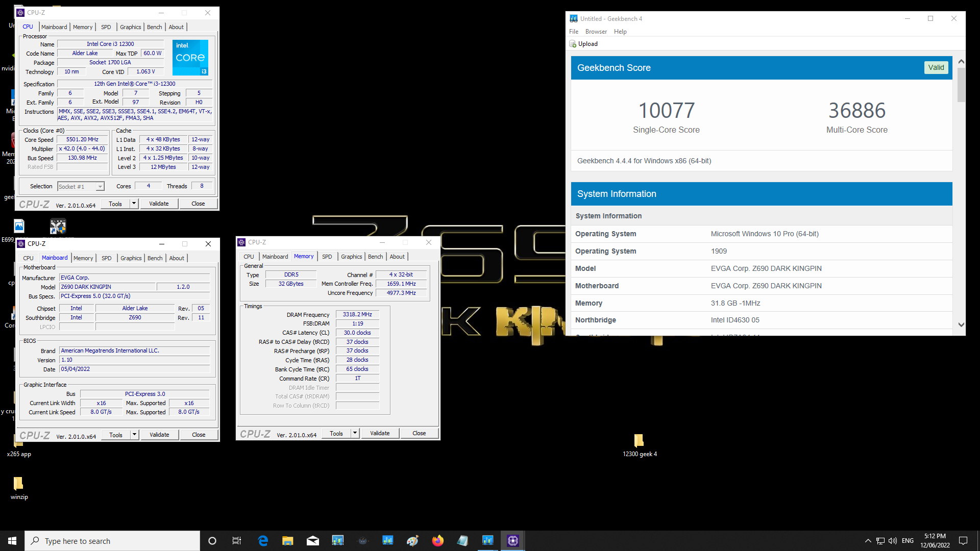This screenshot has width=980, height=551.
Task: Click Close button in Mainboard CPU-Z window
Action: (199, 435)
